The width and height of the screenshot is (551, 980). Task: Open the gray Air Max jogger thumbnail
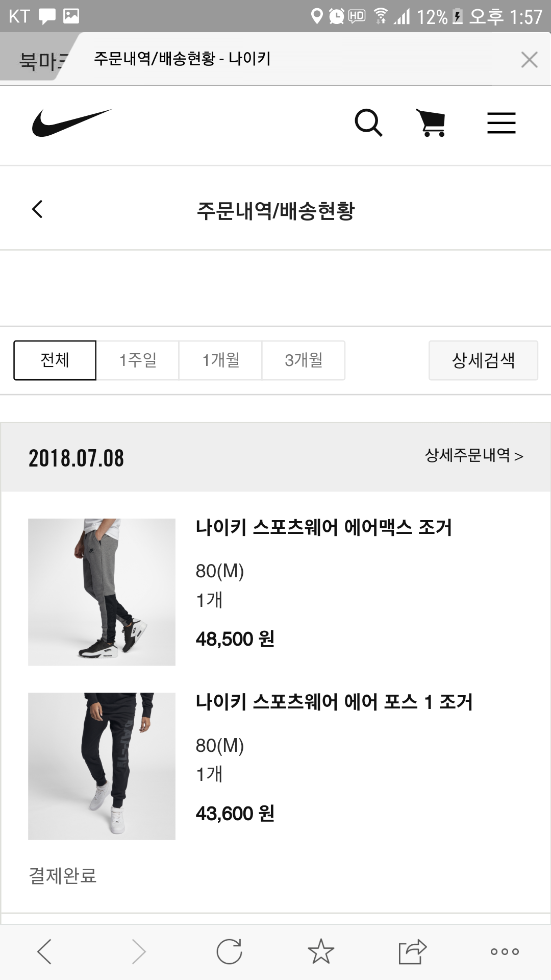(x=102, y=592)
